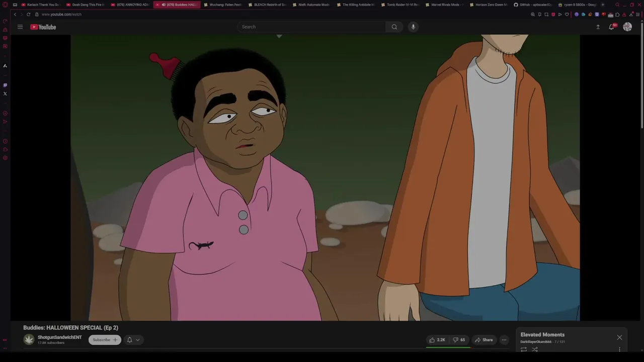This screenshot has width=644, height=362.
Task: Dislike the video with 65 thumbs down
Action: tap(459, 340)
